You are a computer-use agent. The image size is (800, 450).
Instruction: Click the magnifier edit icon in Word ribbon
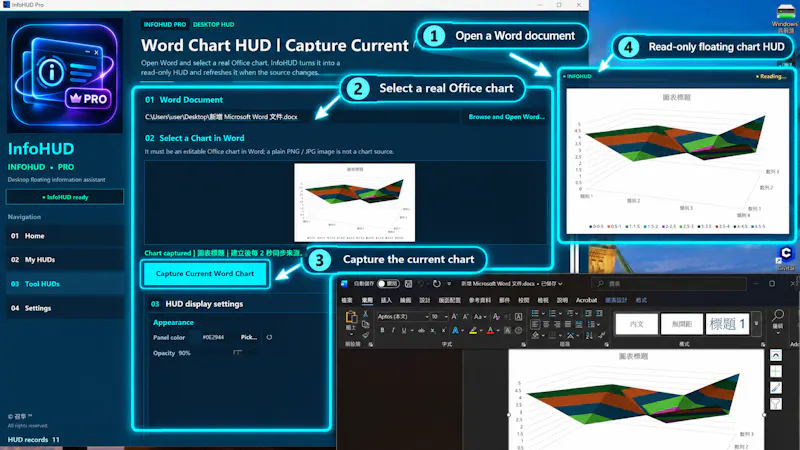pyautogui.click(x=778, y=316)
